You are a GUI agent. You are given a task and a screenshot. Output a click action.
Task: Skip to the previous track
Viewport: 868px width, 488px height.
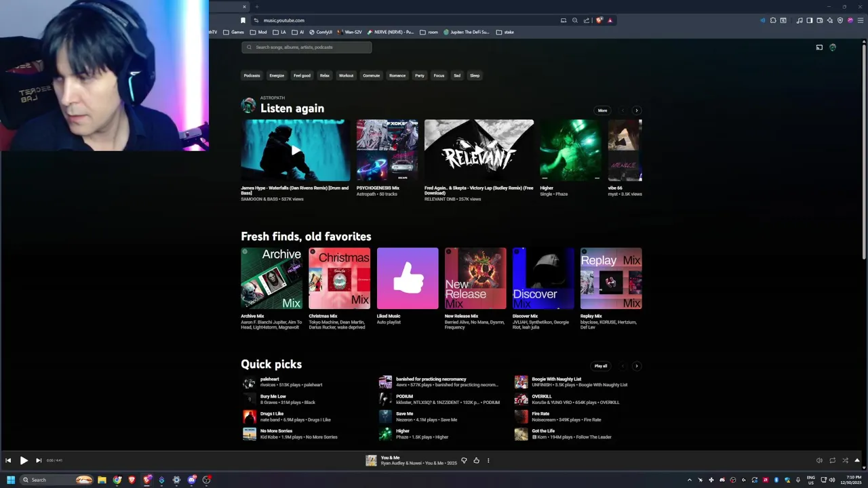pos(8,460)
